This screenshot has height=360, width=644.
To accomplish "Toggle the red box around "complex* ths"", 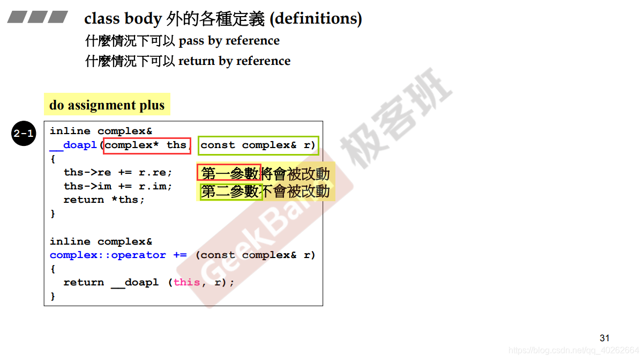I will pyautogui.click(x=147, y=145).
